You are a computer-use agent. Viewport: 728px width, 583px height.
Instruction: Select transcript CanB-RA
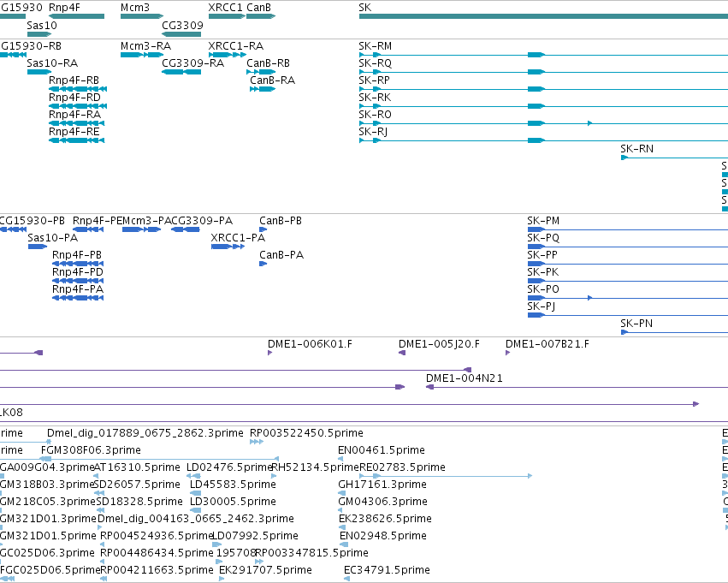[x=263, y=89]
